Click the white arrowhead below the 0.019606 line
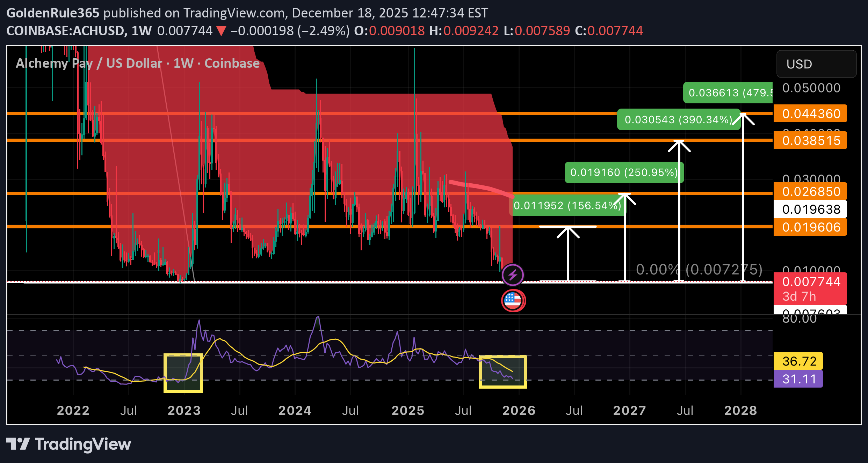Viewport: 868px width, 463px height. [568, 231]
